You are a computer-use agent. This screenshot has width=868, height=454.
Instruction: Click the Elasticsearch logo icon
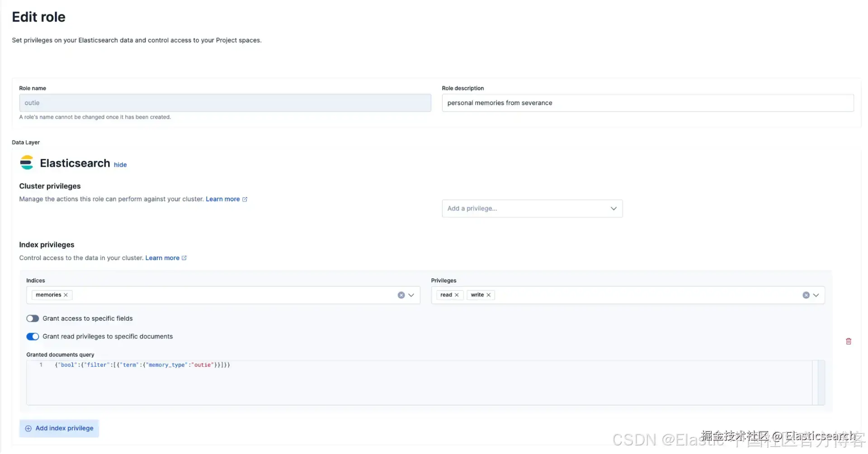pyautogui.click(x=27, y=163)
